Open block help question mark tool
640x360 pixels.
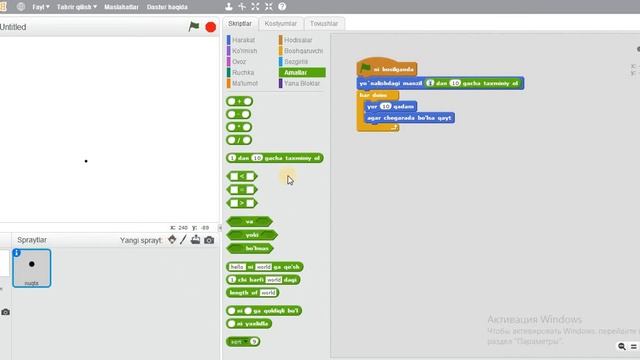tap(282, 6)
